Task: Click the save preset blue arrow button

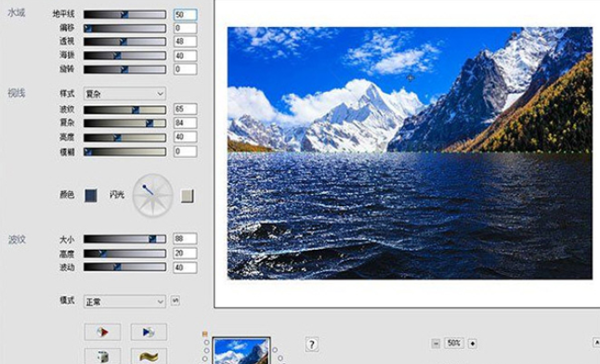Action: (x=149, y=331)
